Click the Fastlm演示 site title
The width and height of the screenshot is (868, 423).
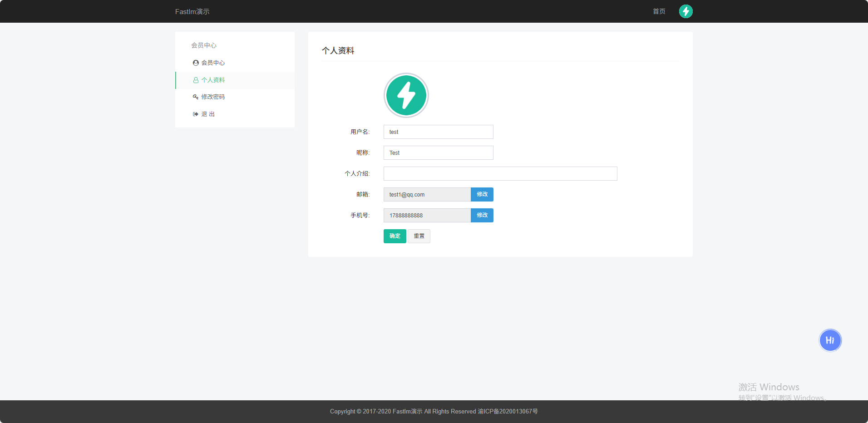[x=192, y=12]
